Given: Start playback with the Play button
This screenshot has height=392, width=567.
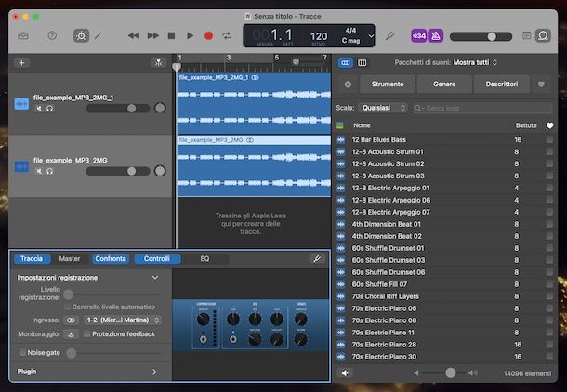Looking at the screenshot, I should (190, 36).
